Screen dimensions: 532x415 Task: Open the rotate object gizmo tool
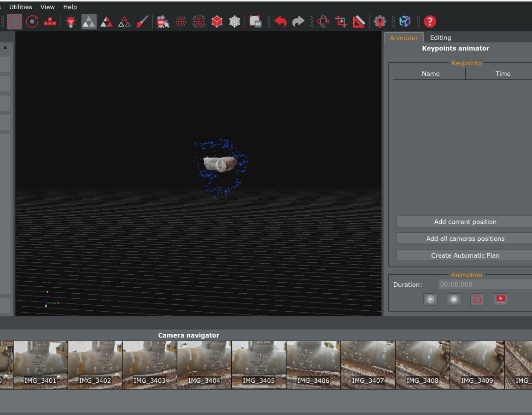[x=323, y=22]
